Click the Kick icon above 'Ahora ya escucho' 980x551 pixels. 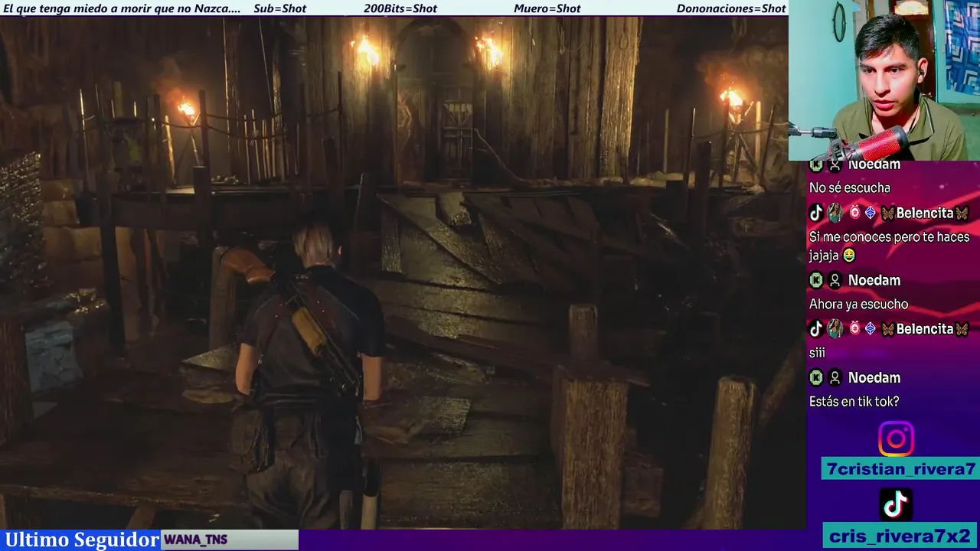tap(816, 280)
